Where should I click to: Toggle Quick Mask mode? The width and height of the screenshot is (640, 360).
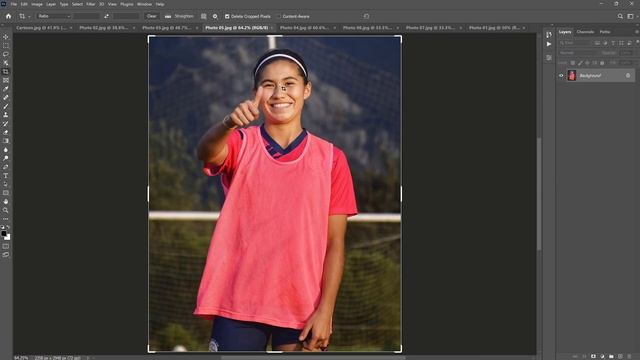[x=6, y=247]
